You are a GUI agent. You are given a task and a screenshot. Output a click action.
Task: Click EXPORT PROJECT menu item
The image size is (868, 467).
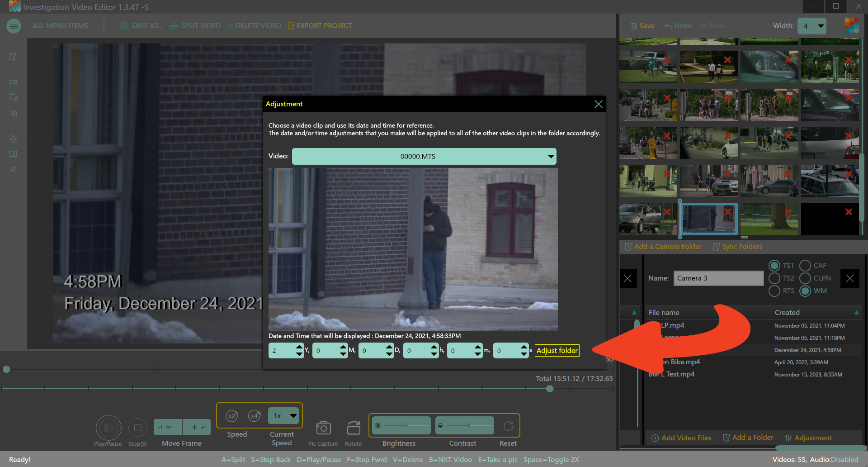click(320, 26)
